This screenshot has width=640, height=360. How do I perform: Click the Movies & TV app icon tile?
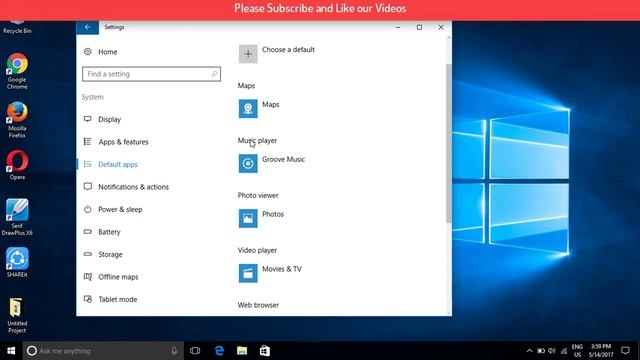pos(248,273)
